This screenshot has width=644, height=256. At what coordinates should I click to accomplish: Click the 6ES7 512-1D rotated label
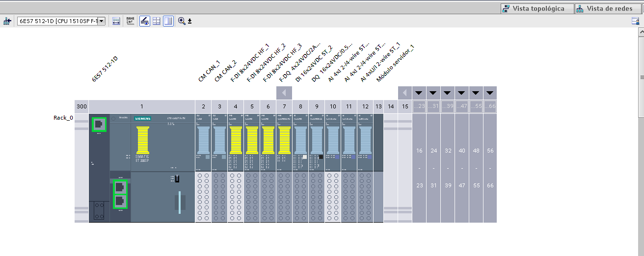coord(105,68)
